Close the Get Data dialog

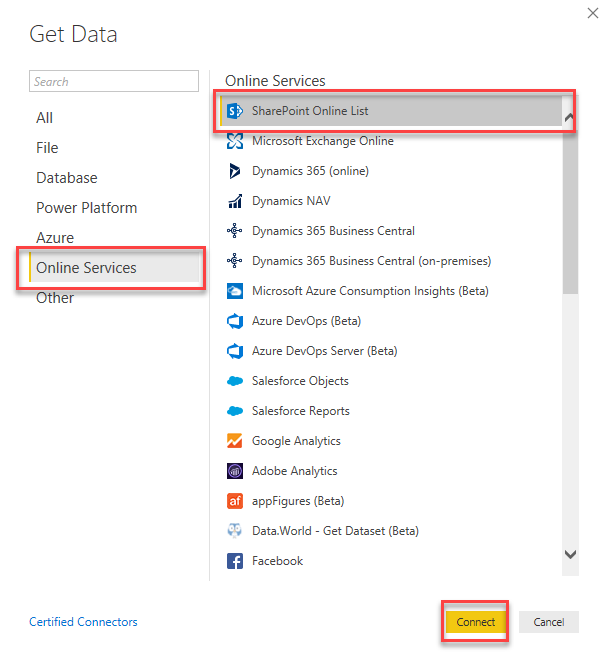pos(597,12)
